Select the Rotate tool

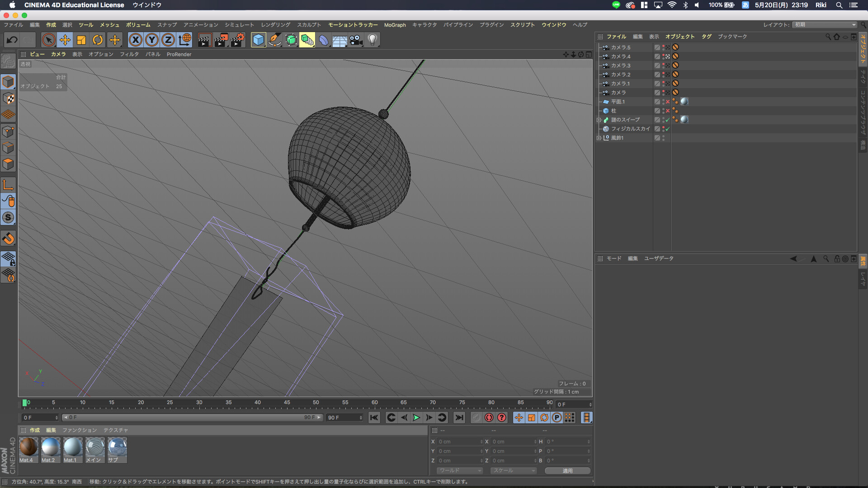click(x=98, y=40)
